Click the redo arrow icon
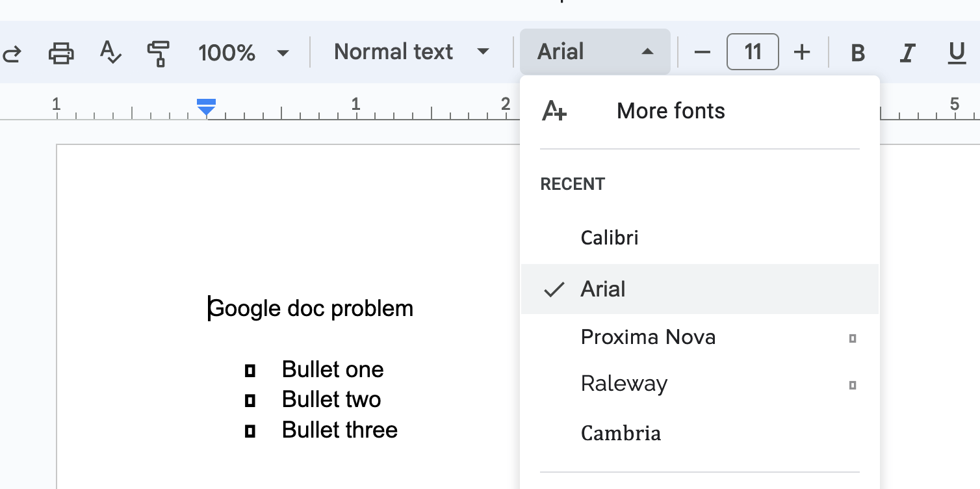 (11, 53)
